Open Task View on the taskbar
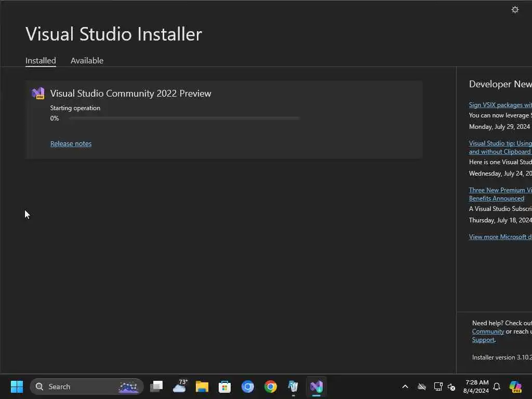This screenshot has width=532, height=399. tap(156, 387)
